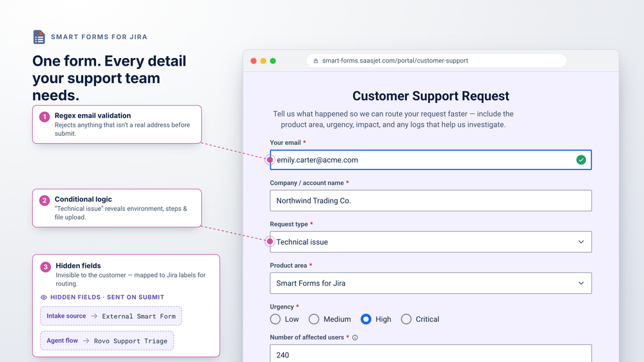644x362 pixels.
Task: Click the info icon beside Number of affected users
Action: (x=355, y=338)
